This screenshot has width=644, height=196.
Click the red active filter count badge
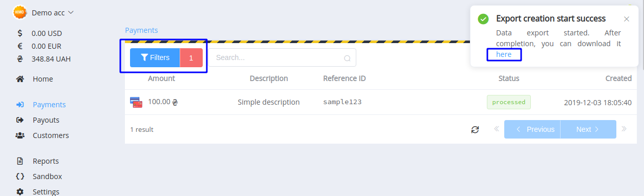(x=191, y=57)
